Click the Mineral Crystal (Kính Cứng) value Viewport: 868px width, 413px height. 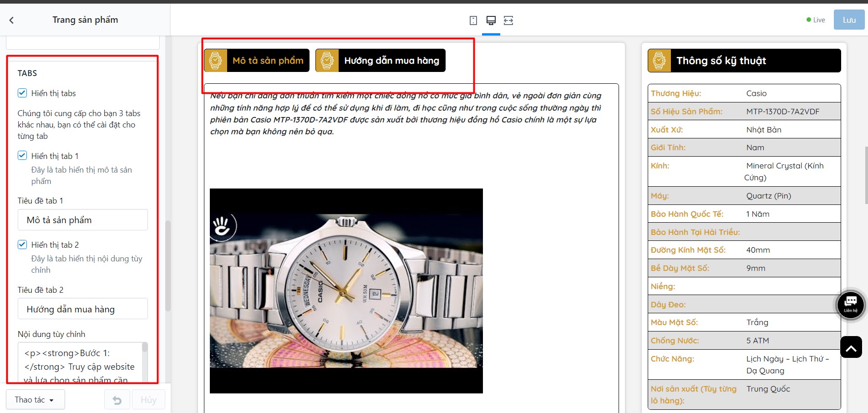pos(784,172)
